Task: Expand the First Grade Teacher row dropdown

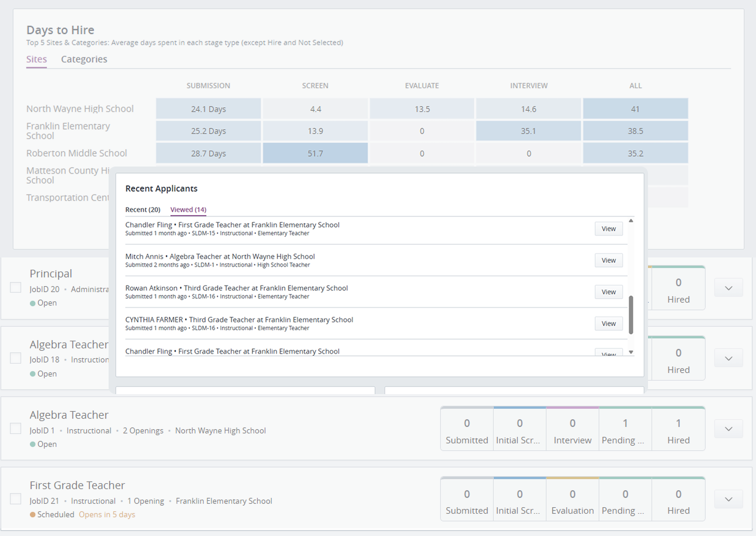Action: 728,499
